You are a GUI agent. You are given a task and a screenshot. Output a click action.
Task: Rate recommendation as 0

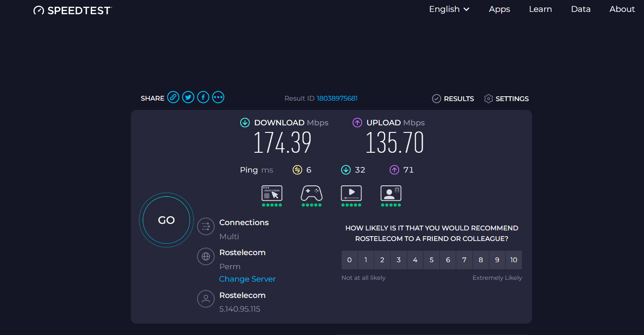(x=350, y=260)
